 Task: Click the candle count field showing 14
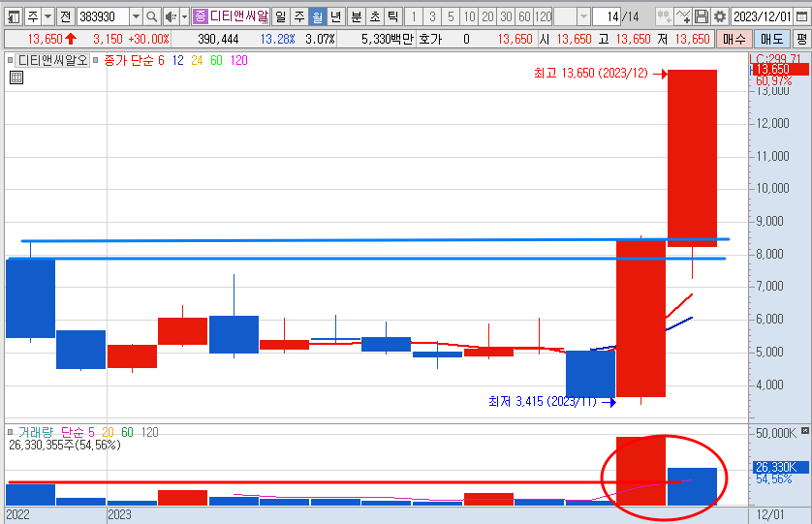tap(607, 17)
